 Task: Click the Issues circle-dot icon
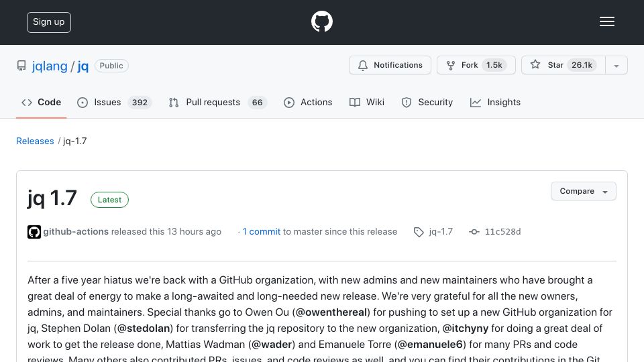pyautogui.click(x=82, y=103)
